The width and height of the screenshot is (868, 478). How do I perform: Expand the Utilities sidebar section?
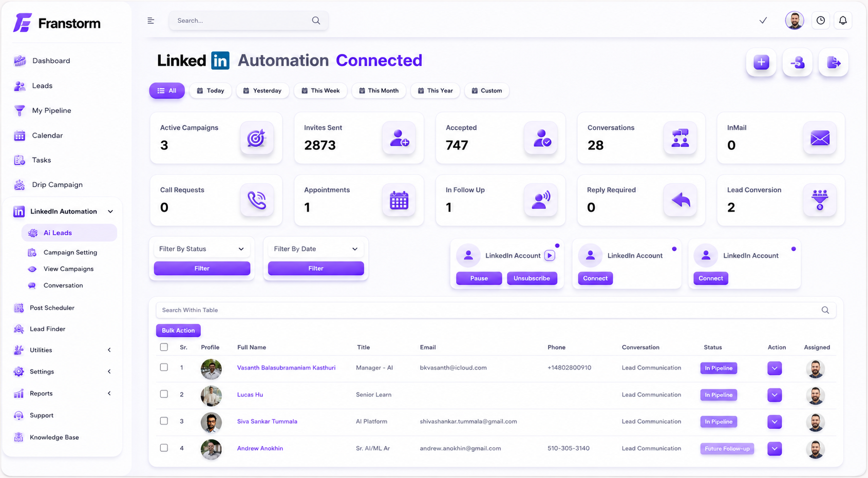click(109, 350)
